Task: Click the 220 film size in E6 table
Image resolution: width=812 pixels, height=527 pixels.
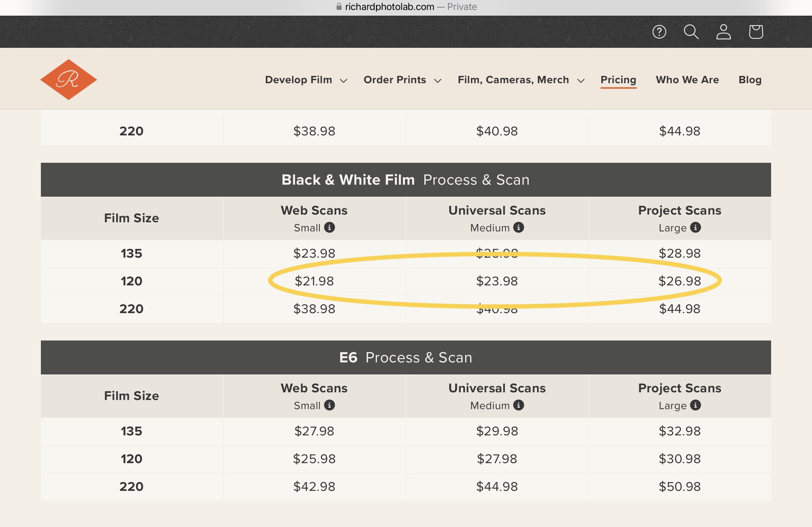Action: [x=131, y=486]
